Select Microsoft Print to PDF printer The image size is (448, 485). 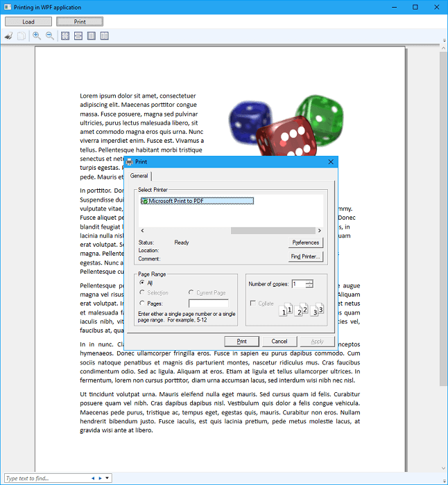click(x=196, y=201)
